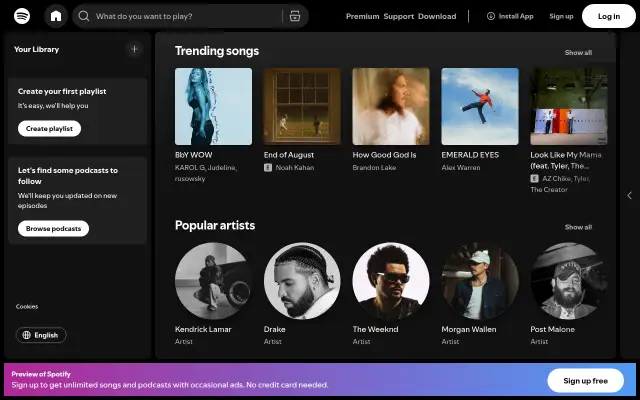Open Post Malone artist photo
The height and width of the screenshot is (400, 640).
569,281
